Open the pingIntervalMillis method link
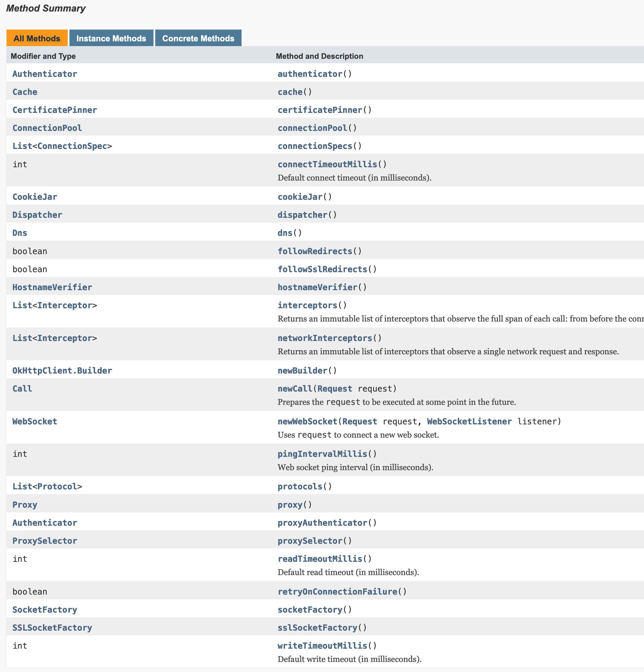644x672 pixels. tap(322, 454)
